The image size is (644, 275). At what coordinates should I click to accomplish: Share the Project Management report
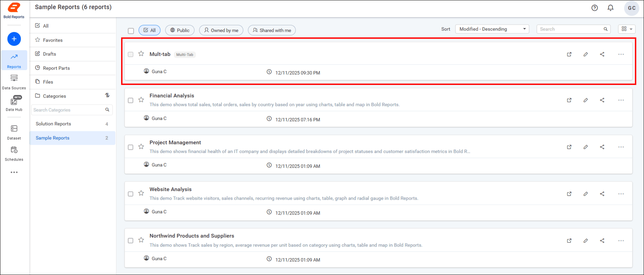click(x=602, y=147)
